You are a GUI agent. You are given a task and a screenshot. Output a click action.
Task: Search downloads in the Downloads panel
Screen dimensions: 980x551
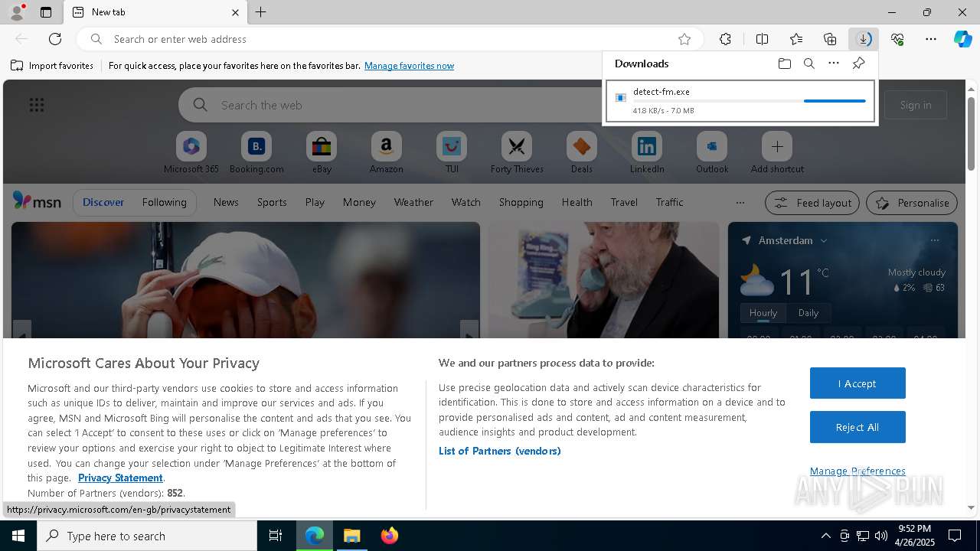coord(808,64)
